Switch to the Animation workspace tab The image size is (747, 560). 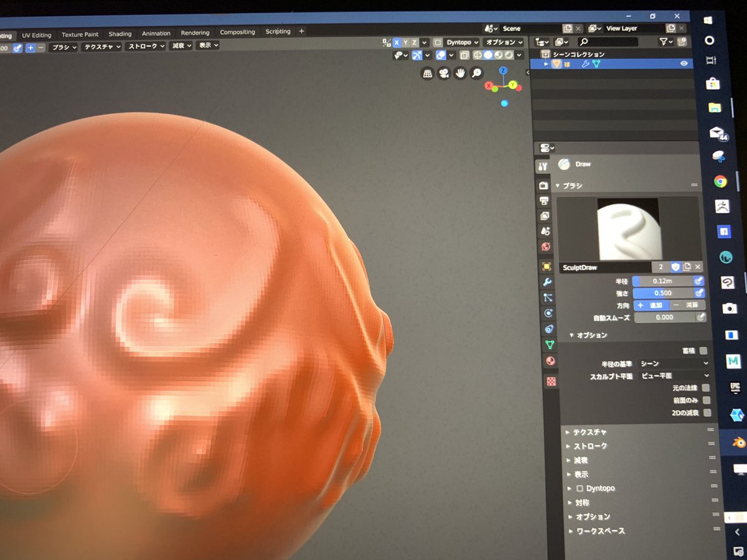pos(156,34)
